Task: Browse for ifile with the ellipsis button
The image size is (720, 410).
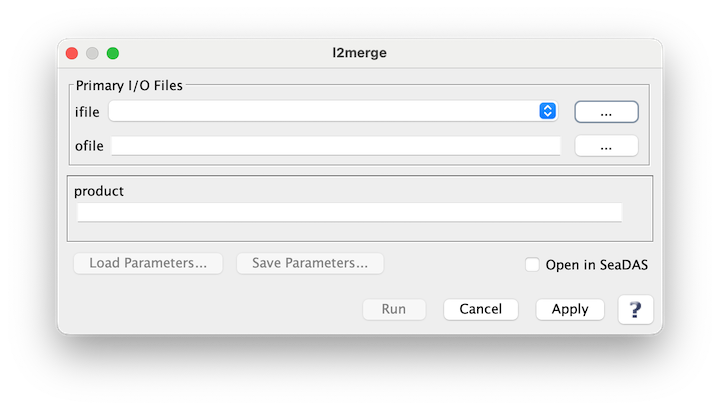Action: coord(606,112)
